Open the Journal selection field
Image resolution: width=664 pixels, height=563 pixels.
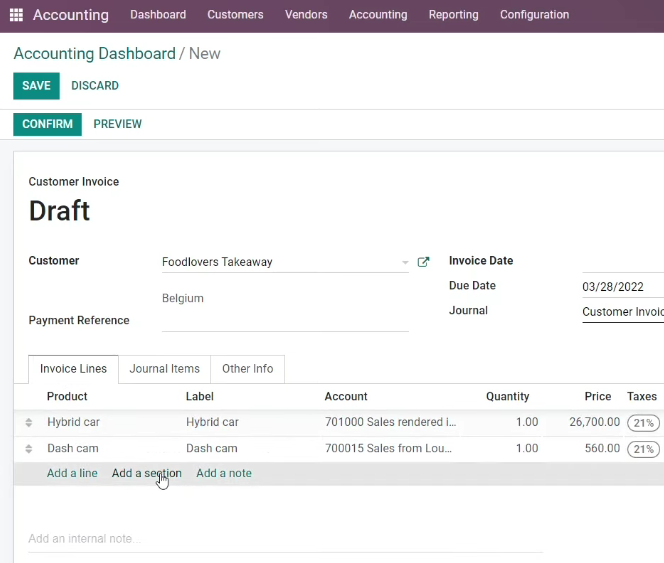coord(623,312)
